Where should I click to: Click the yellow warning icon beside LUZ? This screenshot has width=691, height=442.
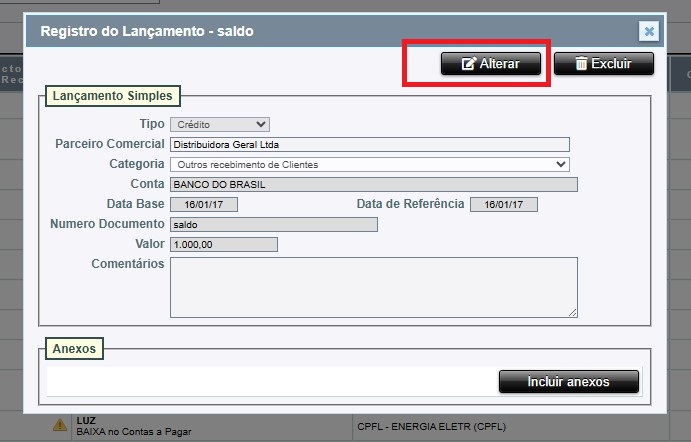tap(60, 426)
